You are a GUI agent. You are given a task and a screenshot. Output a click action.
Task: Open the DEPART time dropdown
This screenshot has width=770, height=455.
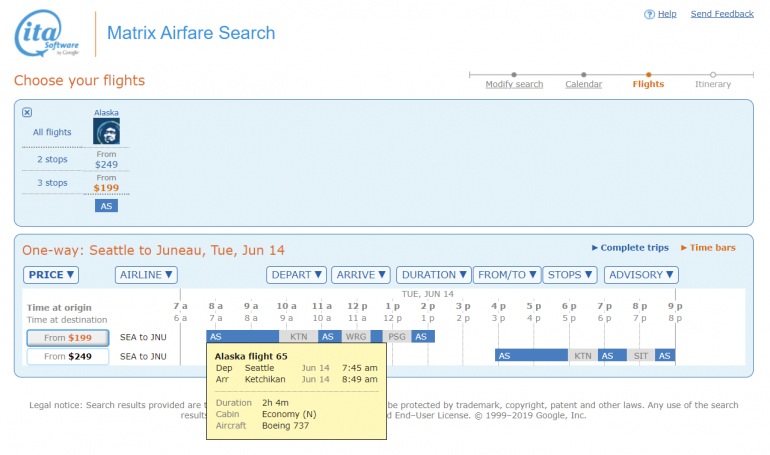tap(296, 275)
